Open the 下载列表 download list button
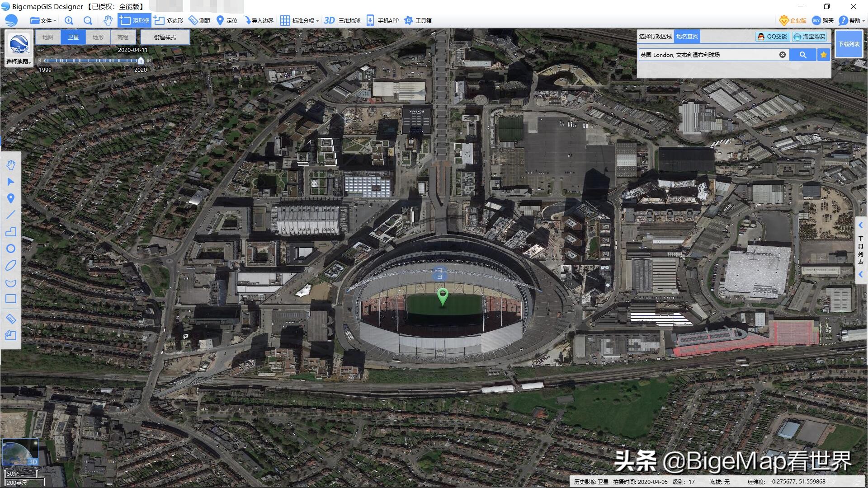 click(849, 44)
